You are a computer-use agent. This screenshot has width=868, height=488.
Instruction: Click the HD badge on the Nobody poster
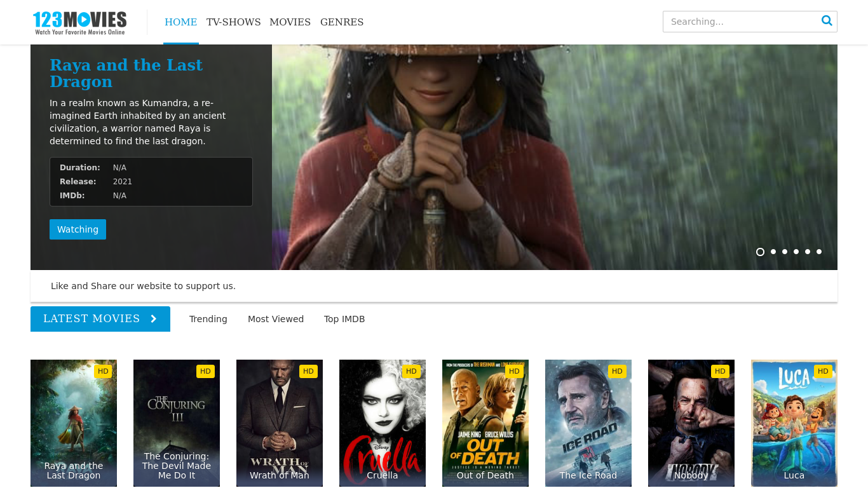coord(720,371)
